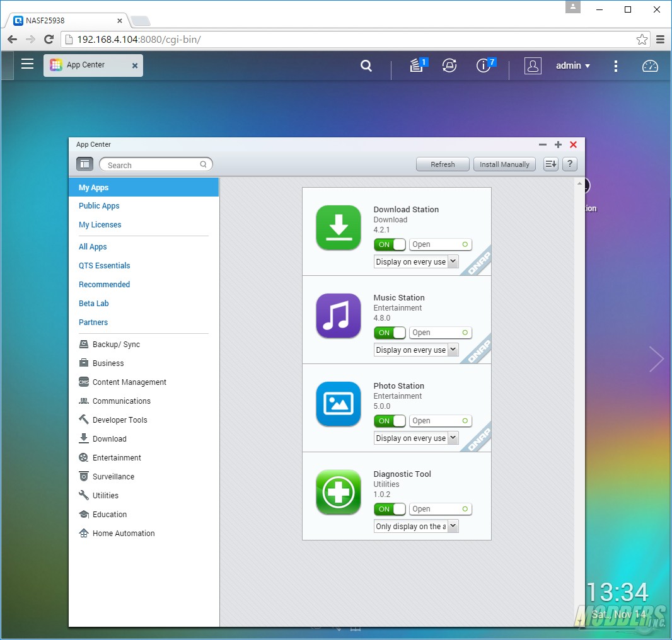672x640 pixels.
Task: Select Entertainment category in sidebar
Action: click(110, 457)
